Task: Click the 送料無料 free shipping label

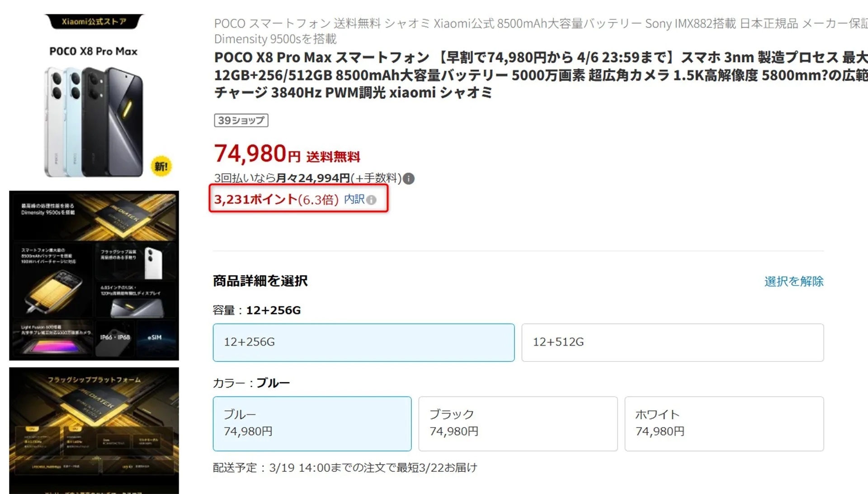Action: (x=333, y=157)
